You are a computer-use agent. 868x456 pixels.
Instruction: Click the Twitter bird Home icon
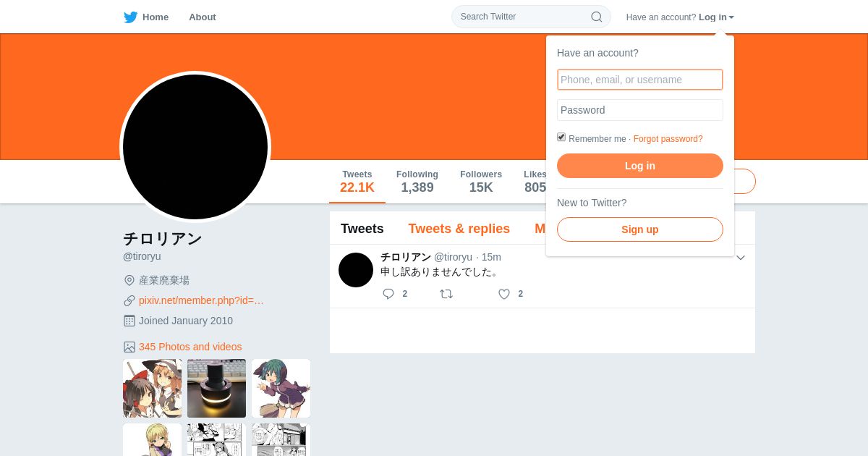click(130, 17)
